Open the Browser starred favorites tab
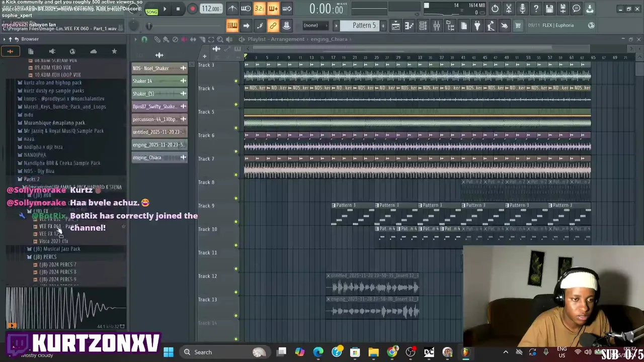The image size is (644, 362). [x=114, y=51]
